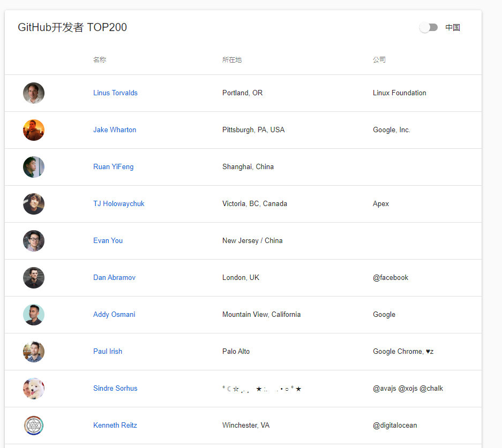Click the GitHub开发者 TOP200 title
502x448 pixels.
pyautogui.click(x=72, y=27)
